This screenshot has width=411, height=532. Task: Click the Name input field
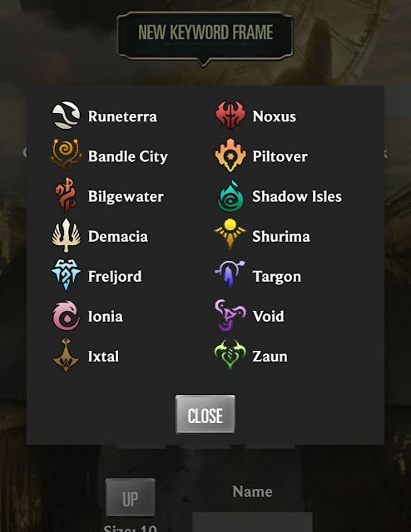point(252,522)
